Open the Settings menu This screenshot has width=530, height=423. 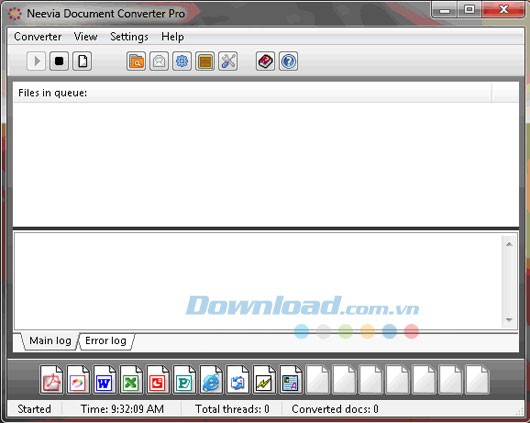pyautogui.click(x=129, y=37)
